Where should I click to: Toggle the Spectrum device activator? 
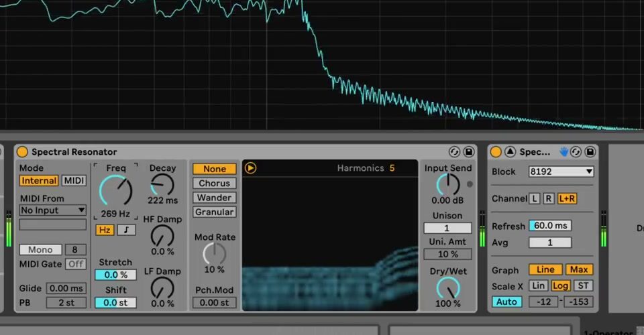click(x=496, y=152)
